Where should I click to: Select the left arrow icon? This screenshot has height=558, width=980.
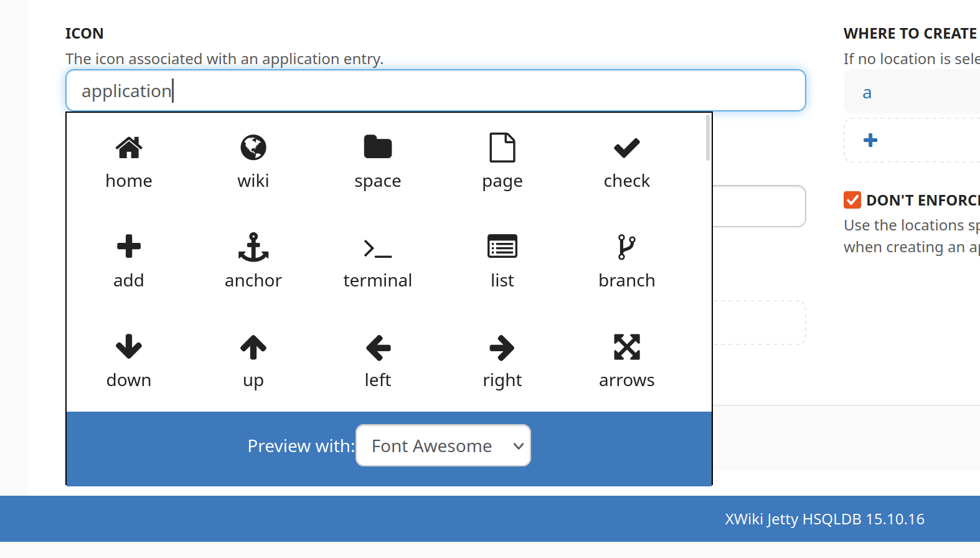tap(378, 348)
